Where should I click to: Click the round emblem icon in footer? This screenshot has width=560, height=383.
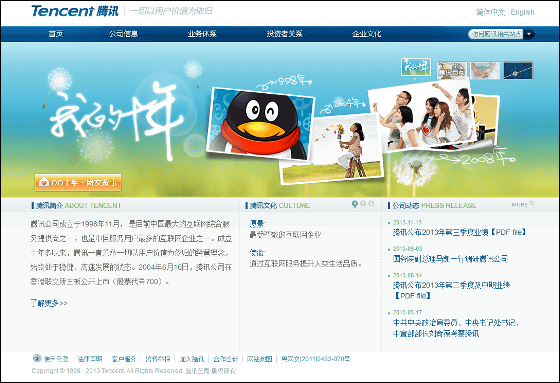[x=37, y=358]
